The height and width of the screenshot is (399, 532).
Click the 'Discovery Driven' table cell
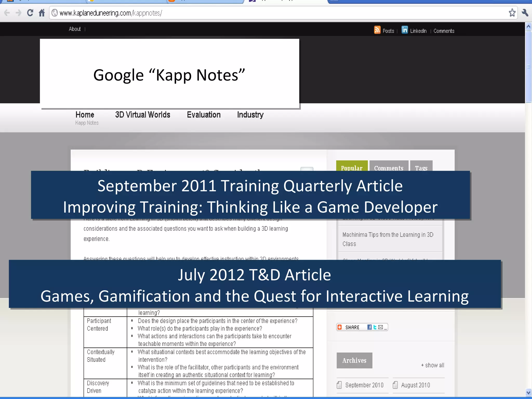[x=105, y=388]
